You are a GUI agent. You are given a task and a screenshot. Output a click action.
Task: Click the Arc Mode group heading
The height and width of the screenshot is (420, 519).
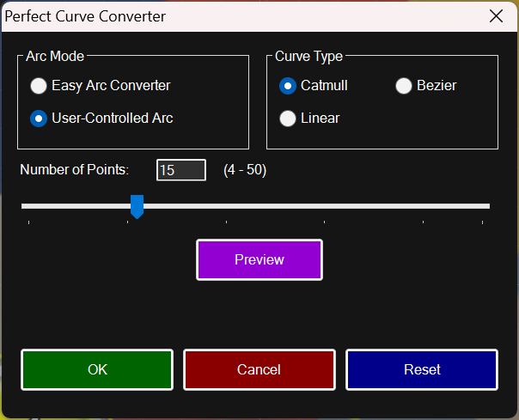click(55, 57)
